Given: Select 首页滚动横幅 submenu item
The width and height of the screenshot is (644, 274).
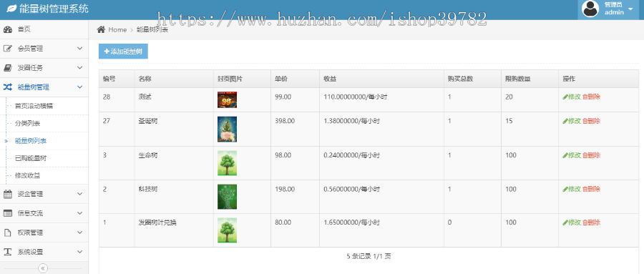Looking at the screenshot, I should 34,106.
